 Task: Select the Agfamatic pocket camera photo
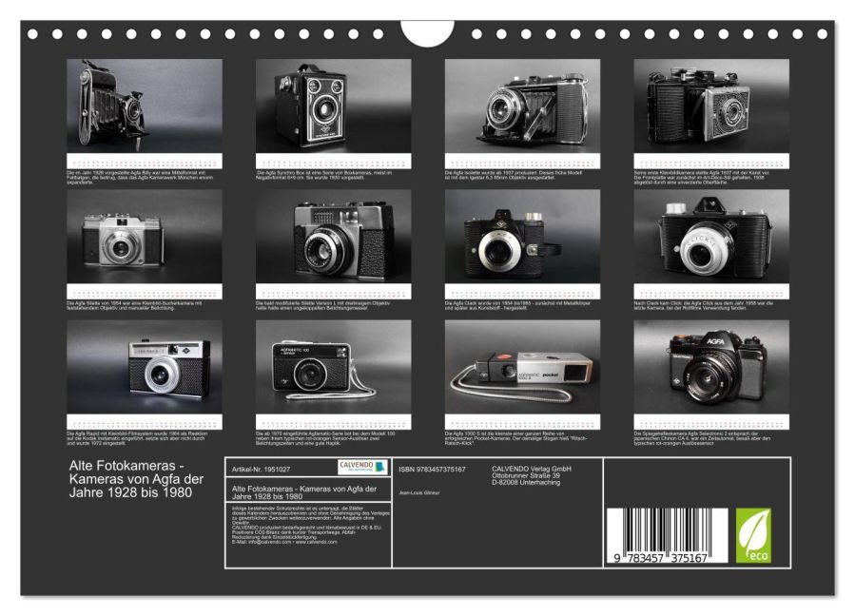522,367
